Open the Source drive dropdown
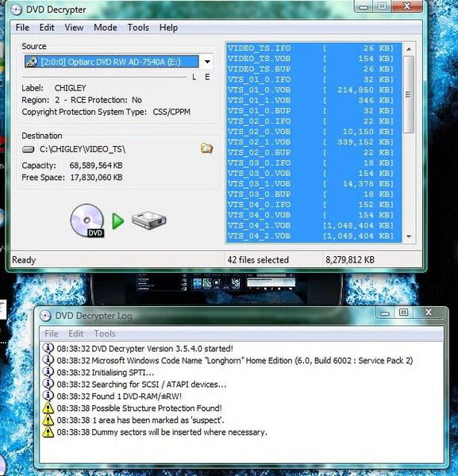This screenshot has height=476, width=458. point(207,62)
